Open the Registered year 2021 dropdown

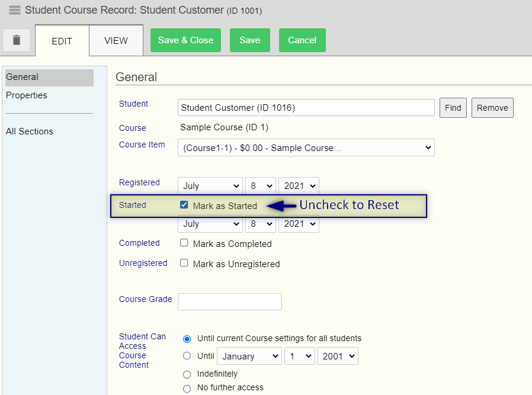(299, 186)
